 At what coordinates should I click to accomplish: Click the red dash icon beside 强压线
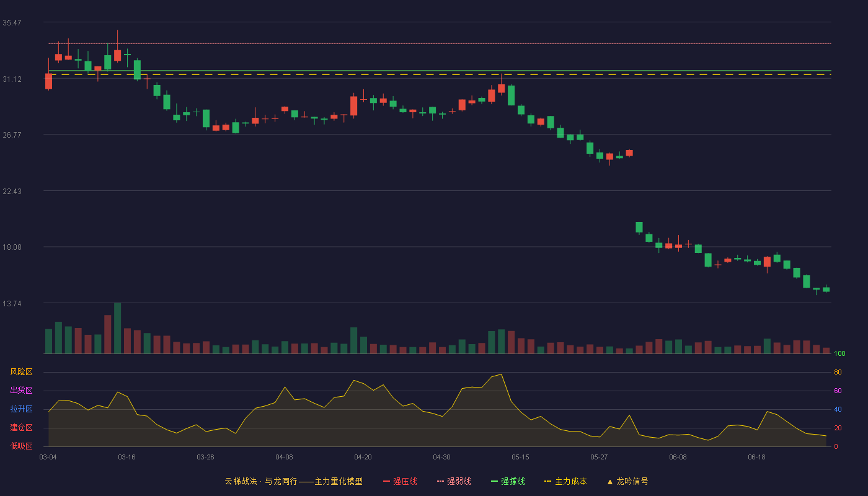(x=387, y=481)
